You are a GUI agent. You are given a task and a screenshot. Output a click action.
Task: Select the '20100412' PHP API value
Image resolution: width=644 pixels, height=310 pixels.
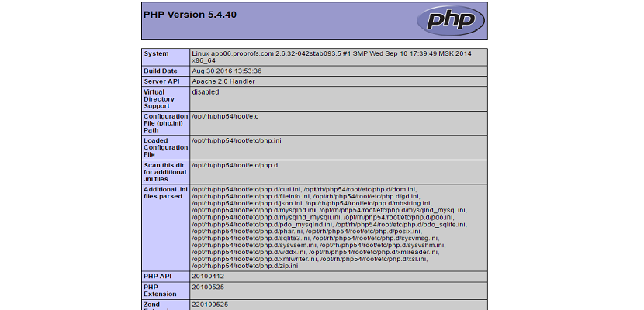(x=208, y=277)
